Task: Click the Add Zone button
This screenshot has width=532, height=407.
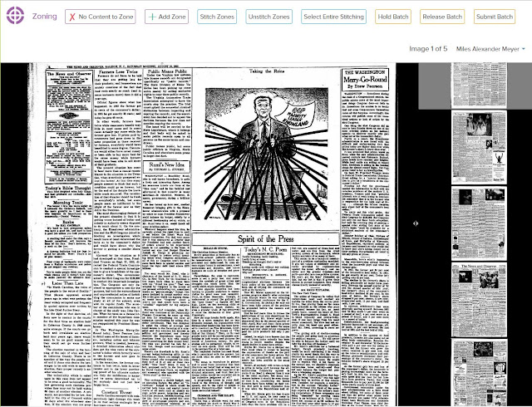Action: 166,17
